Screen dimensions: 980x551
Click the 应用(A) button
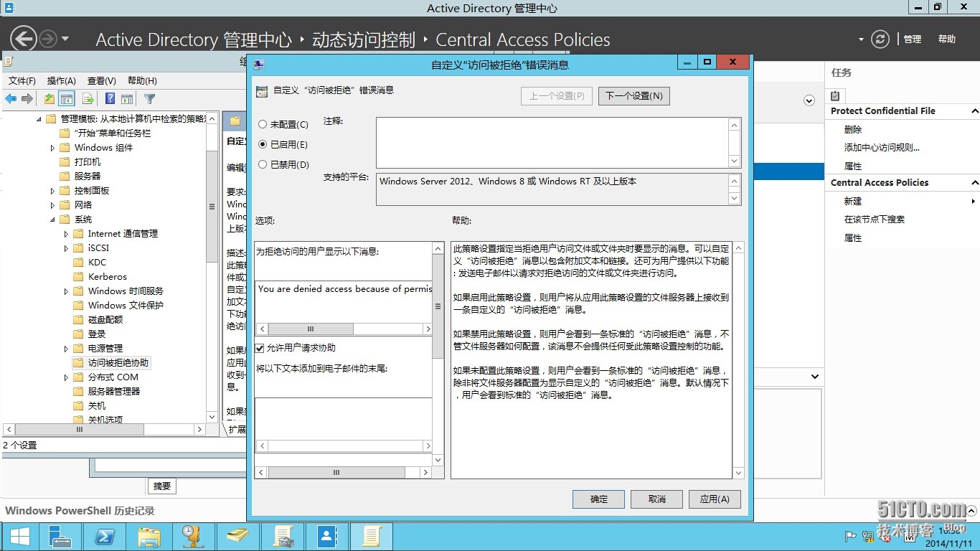715,499
